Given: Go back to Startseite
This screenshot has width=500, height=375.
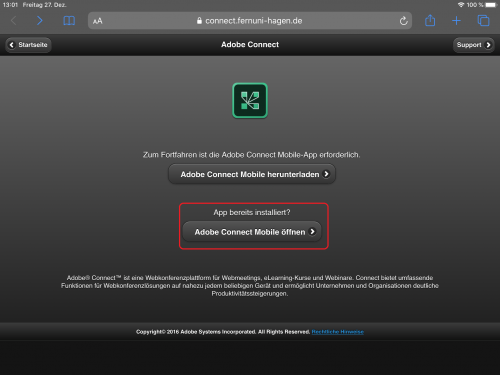Looking at the screenshot, I should [x=28, y=45].
